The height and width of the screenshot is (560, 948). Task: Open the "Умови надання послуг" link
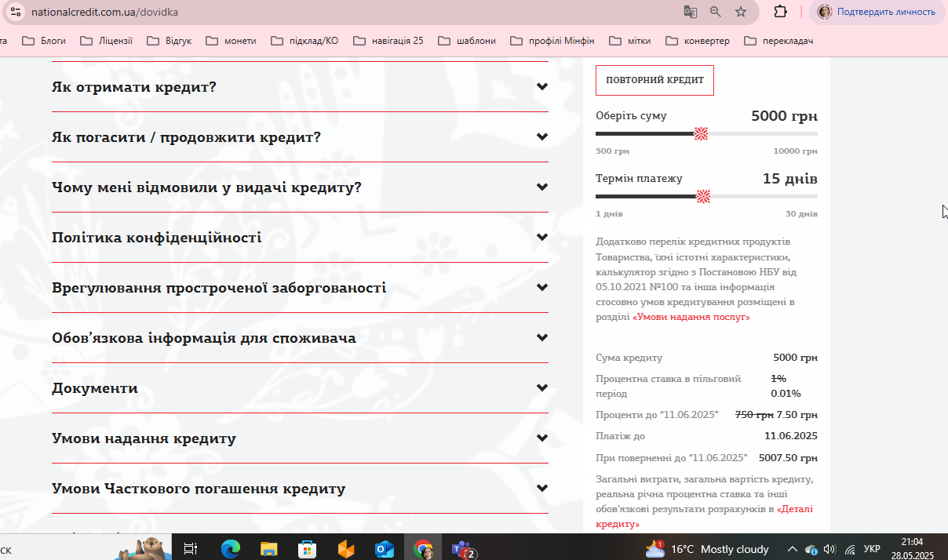(691, 317)
